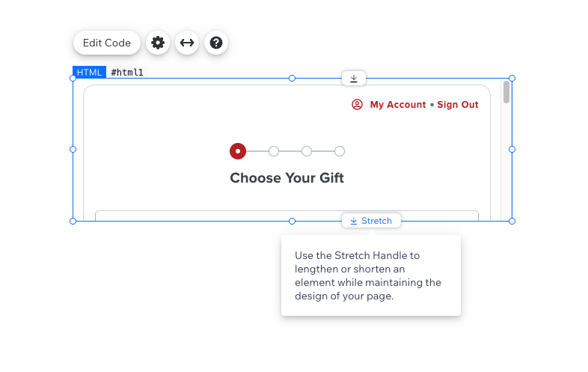
Task: Select the third step circle
Action: pos(307,151)
